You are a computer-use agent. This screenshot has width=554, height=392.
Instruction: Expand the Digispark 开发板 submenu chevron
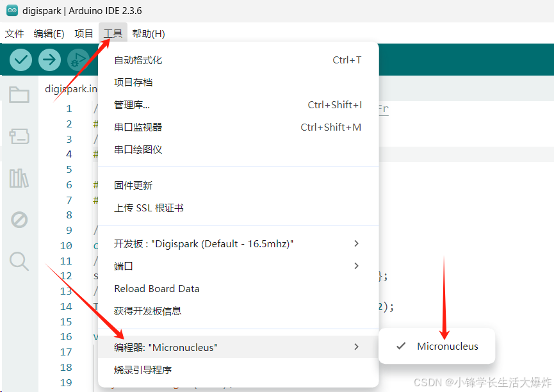(356, 243)
